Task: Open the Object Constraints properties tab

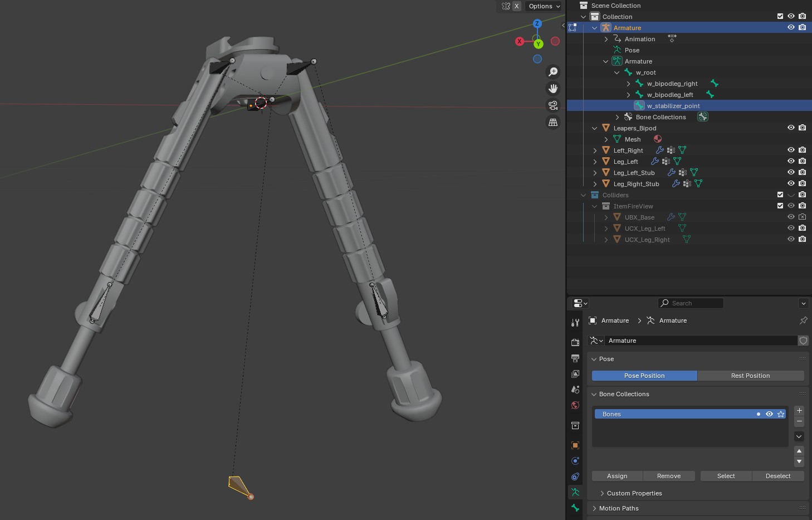Action: tap(575, 477)
